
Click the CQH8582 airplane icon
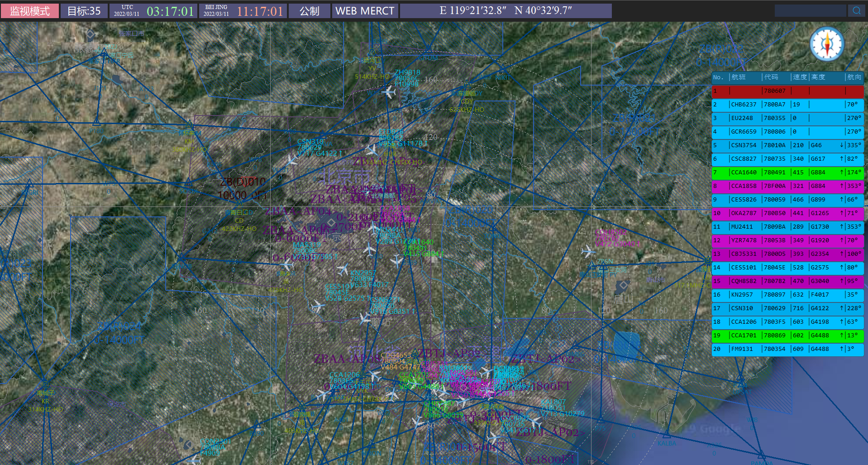pos(588,251)
